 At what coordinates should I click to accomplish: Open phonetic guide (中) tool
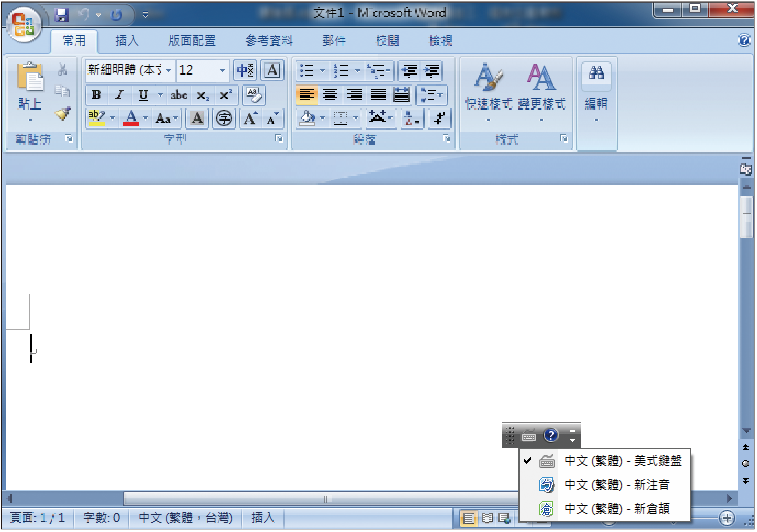245,71
